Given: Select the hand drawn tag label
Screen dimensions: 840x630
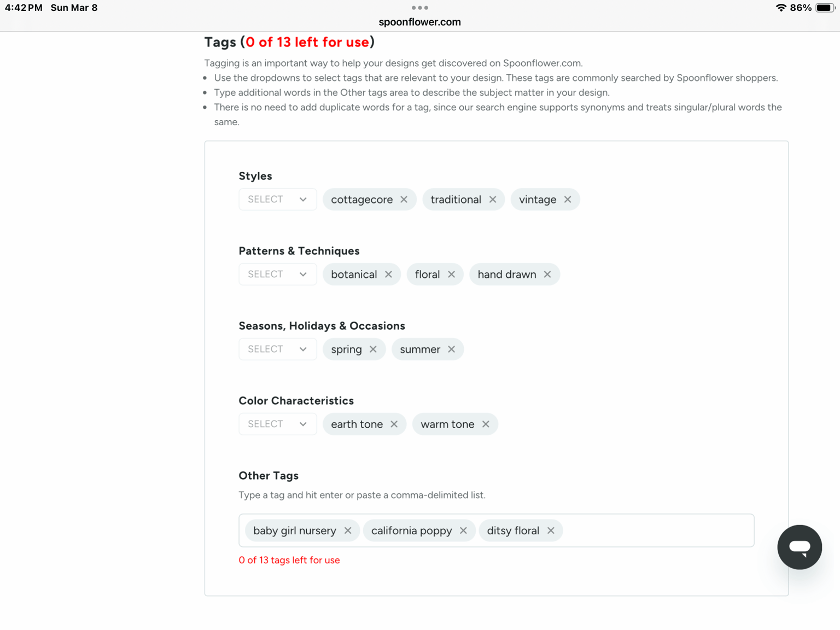Looking at the screenshot, I should pyautogui.click(x=507, y=275).
